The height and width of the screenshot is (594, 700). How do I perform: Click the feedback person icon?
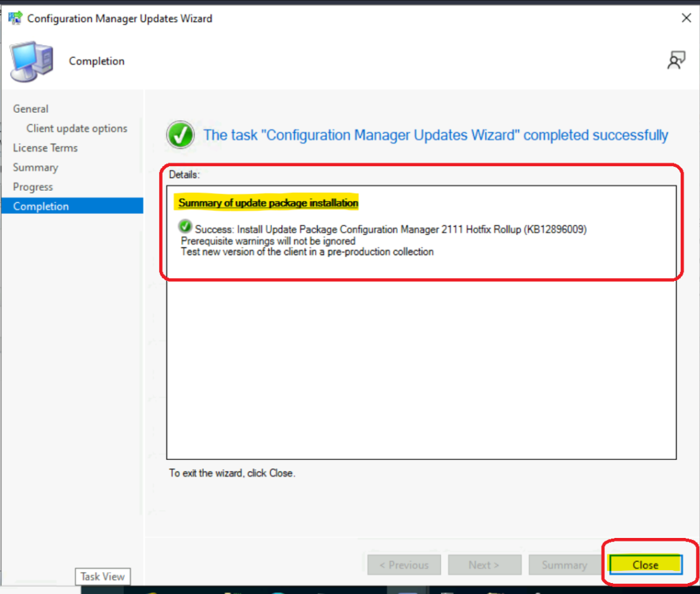pyautogui.click(x=676, y=60)
